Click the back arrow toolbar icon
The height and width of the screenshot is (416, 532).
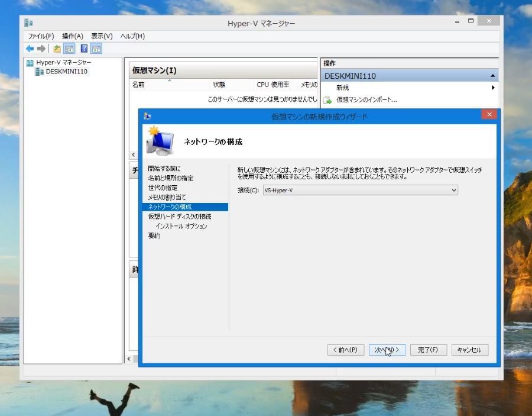[x=30, y=49]
